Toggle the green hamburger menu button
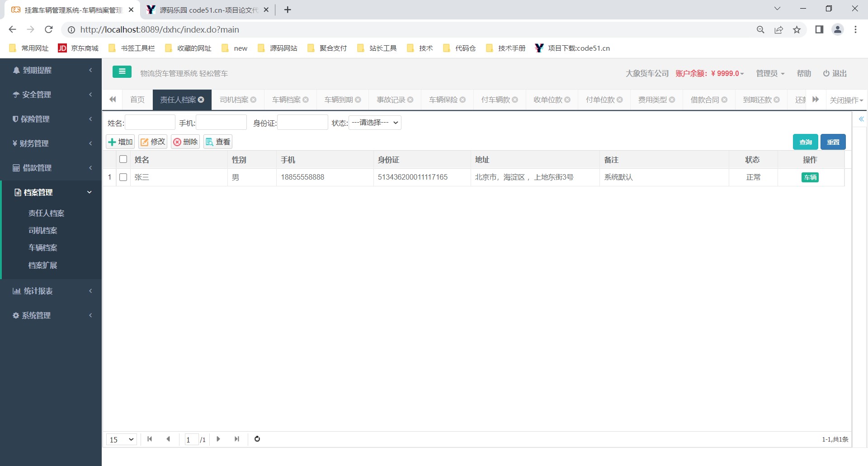This screenshot has width=868, height=466. click(122, 71)
